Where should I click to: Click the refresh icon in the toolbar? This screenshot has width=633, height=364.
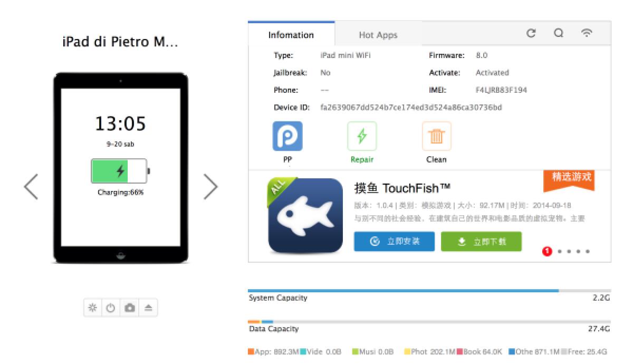531,33
